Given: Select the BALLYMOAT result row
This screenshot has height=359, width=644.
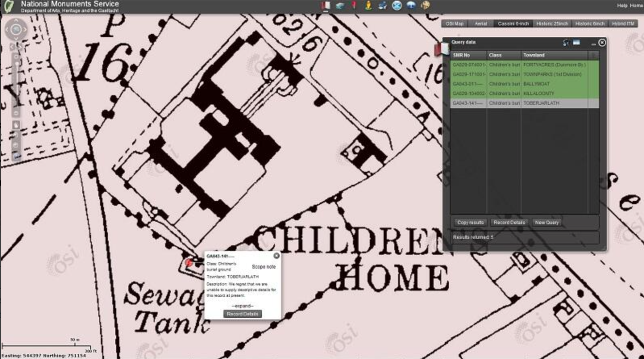Looking at the screenshot, I should tap(524, 84).
